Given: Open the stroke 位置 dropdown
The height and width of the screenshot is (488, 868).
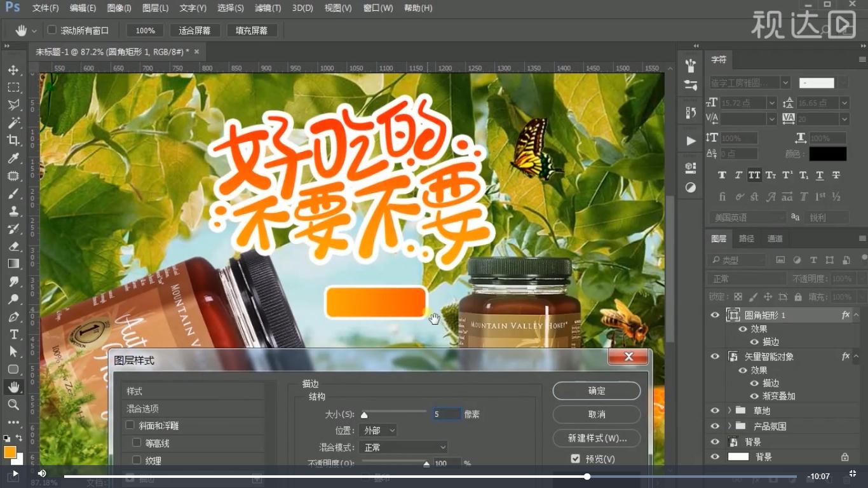Looking at the screenshot, I should point(378,430).
